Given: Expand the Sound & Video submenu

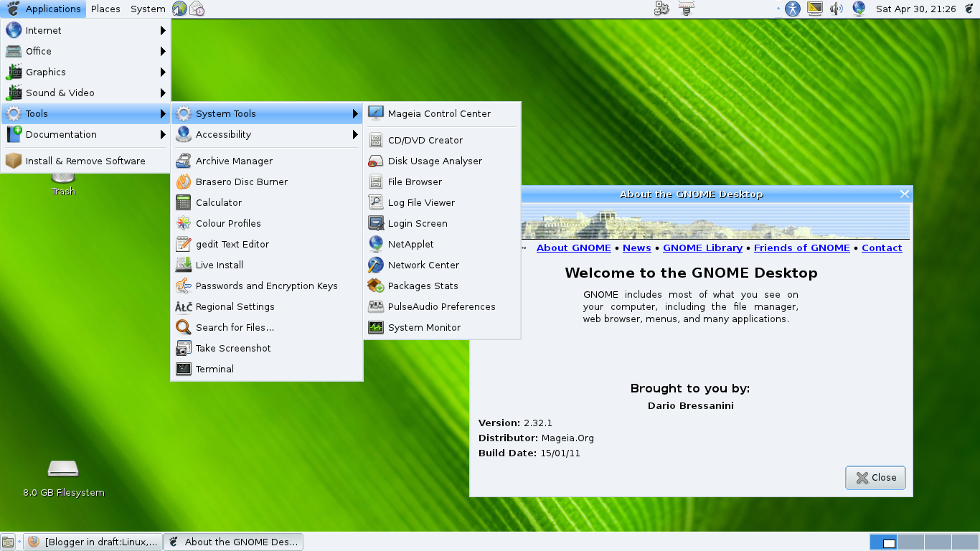Looking at the screenshot, I should coord(61,93).
